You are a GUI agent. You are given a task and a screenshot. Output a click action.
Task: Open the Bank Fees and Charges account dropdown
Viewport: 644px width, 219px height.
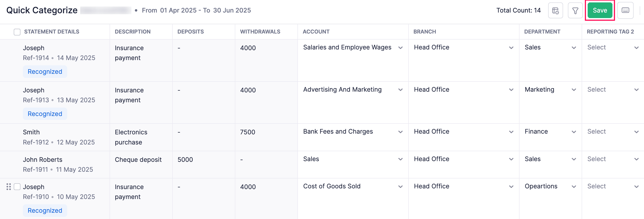(x=353, y=132)
